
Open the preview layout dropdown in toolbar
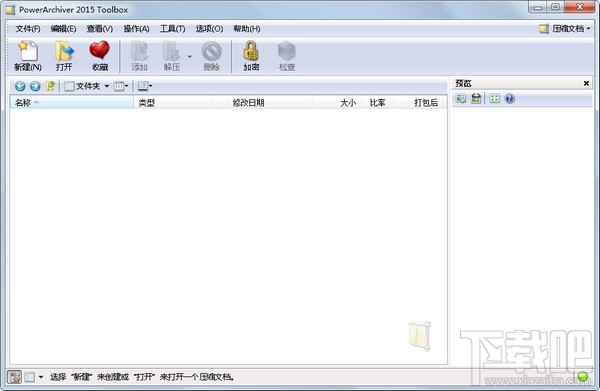pos(145,86)
